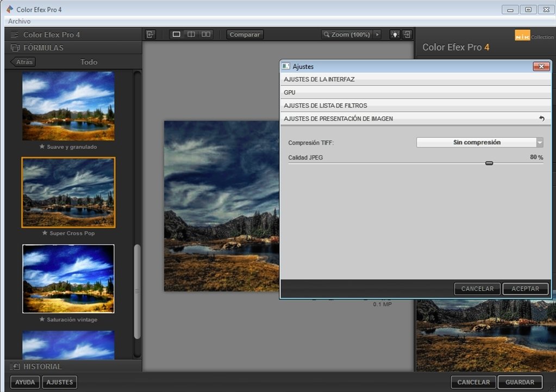The width and height of the screenshot is (556, 392).
Task: Hide the right panel with the toolbar icon
Action: [407, 34]
